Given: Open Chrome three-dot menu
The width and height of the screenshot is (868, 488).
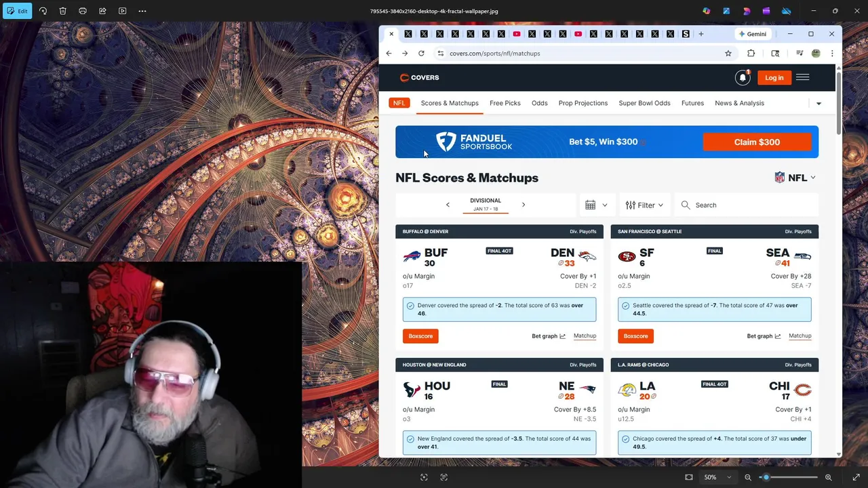Looking at the screenshot, I should click(832, 54).
